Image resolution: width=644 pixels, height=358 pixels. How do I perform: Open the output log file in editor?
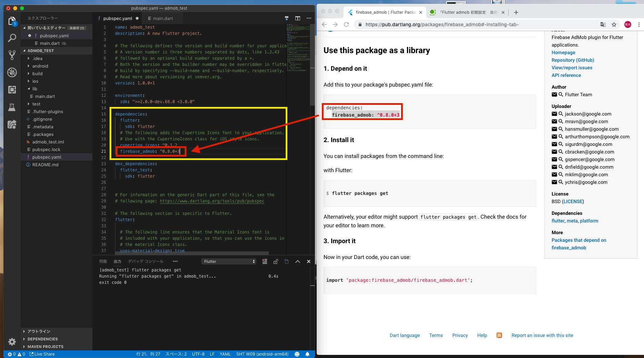pyautogui.click(x=286, y=261)
